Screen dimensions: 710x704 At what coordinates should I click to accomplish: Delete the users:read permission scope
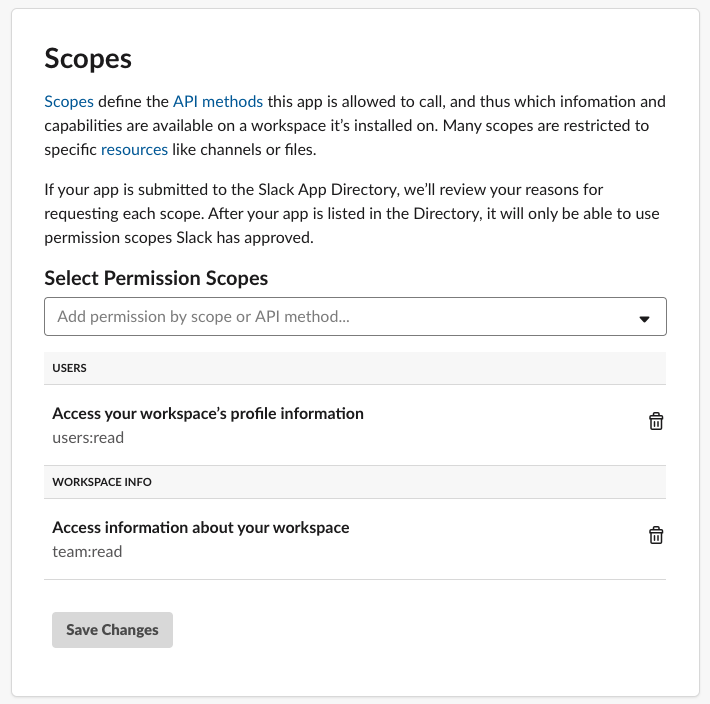[x=656, y=422]
